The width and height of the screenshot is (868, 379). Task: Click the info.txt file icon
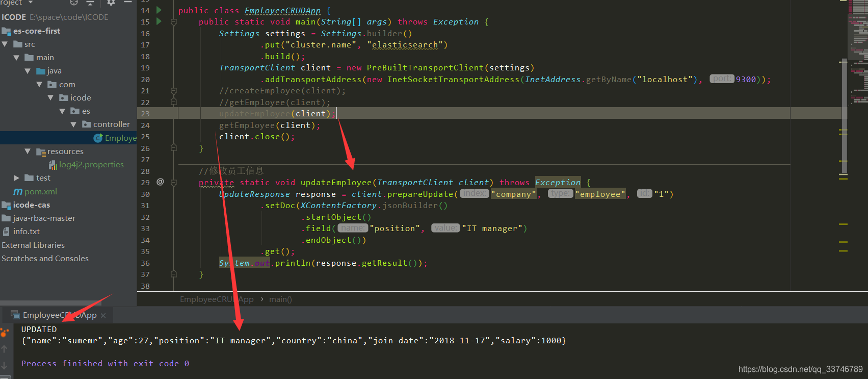[x=6, y=231]
